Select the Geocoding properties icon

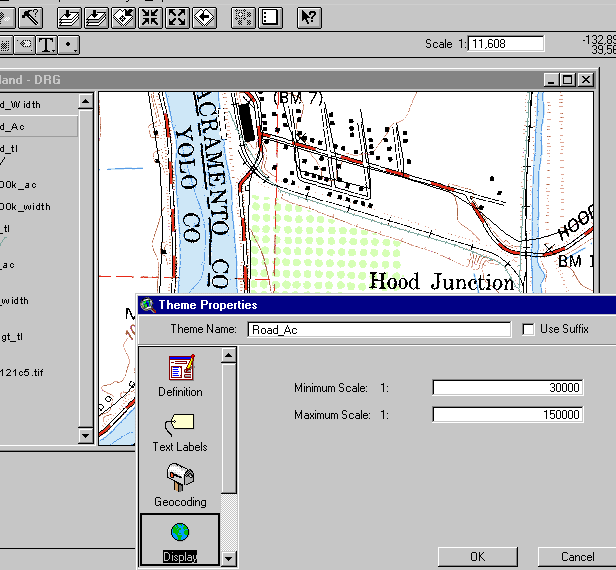(x=180, y=484)
